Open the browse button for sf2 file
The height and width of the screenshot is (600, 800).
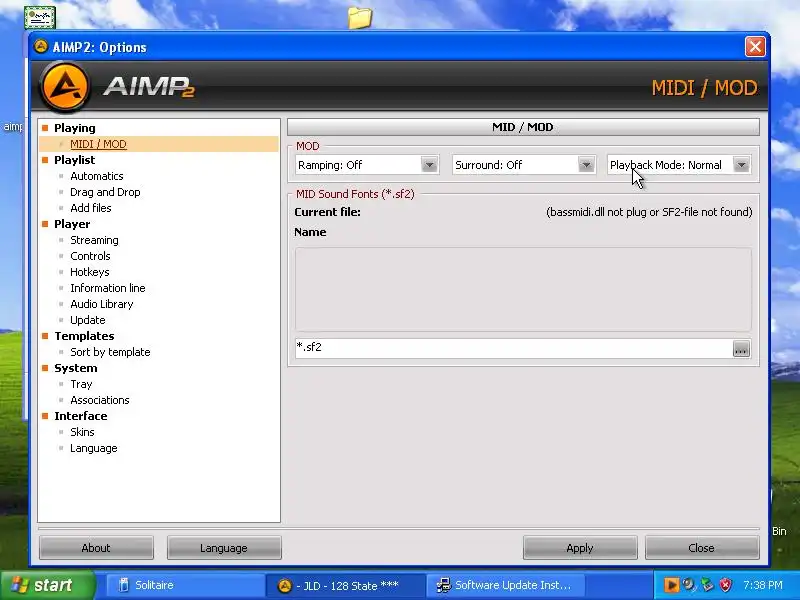[741, 348]
